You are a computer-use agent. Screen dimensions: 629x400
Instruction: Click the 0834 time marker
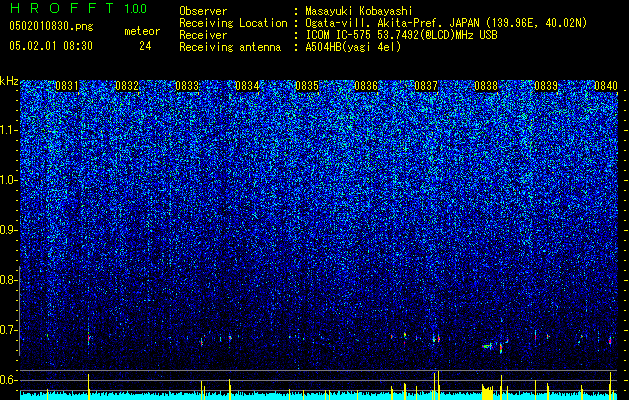[x=247, y=86]
